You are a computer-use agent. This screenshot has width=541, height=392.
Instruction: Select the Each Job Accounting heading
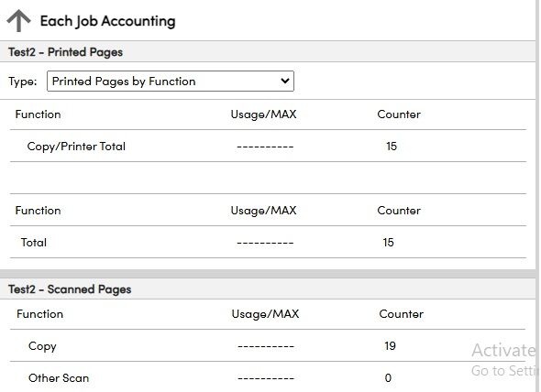(x=107, y=21)
